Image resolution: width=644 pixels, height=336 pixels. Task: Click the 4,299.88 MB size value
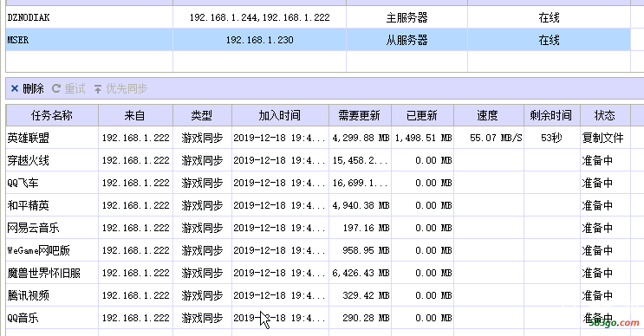pos(361,138)
